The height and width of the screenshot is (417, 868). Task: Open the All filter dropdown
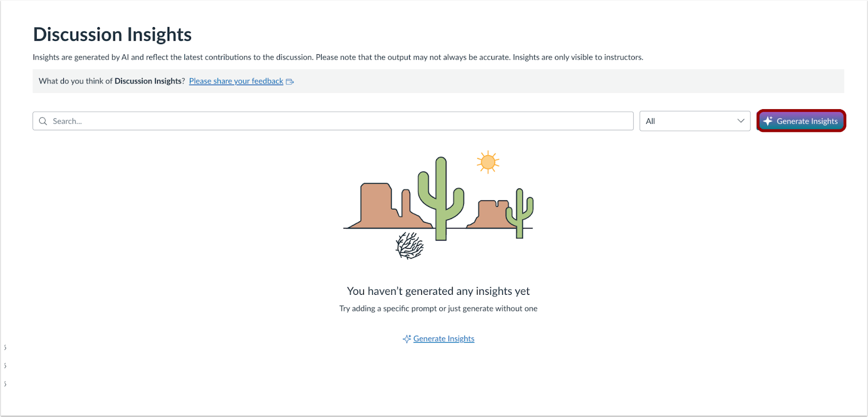(694, 121)
